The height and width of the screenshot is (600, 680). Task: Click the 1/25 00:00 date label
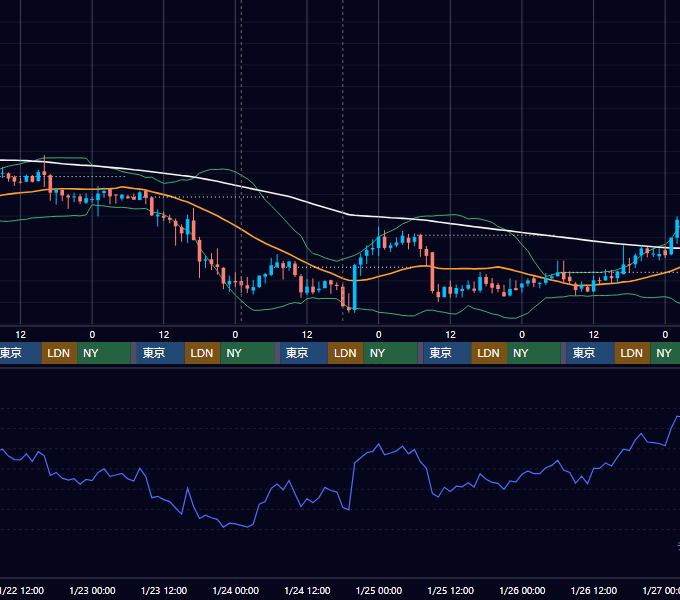click(x=379, y=590)
